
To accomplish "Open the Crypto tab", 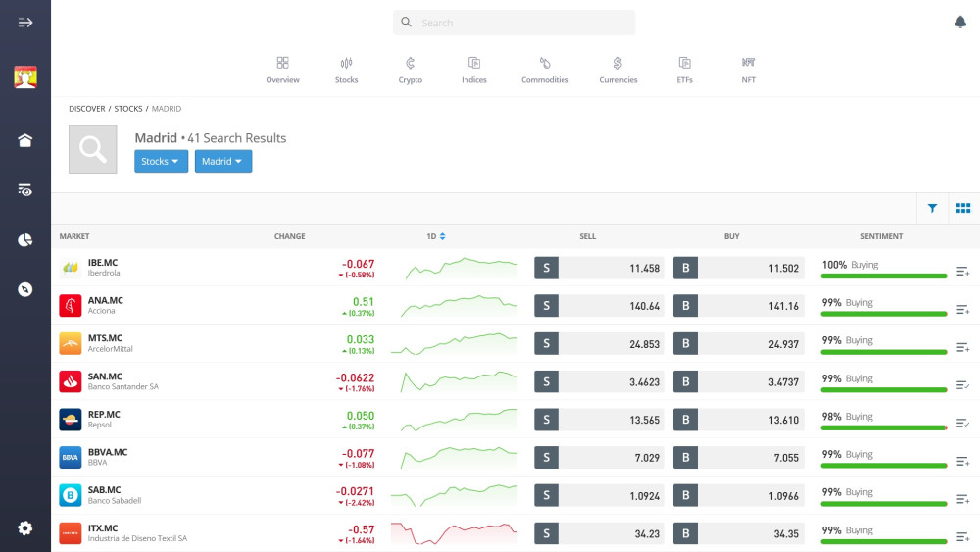I will [x=410, y=70].
